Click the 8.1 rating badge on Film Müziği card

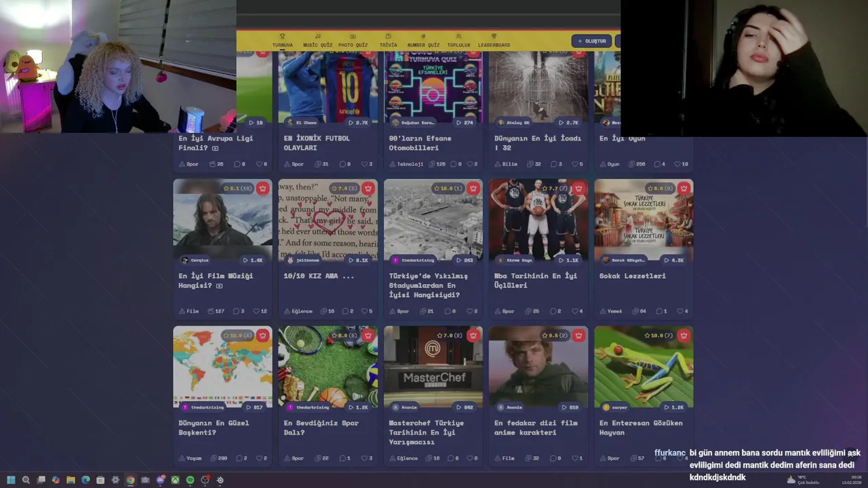click(238, 188)
